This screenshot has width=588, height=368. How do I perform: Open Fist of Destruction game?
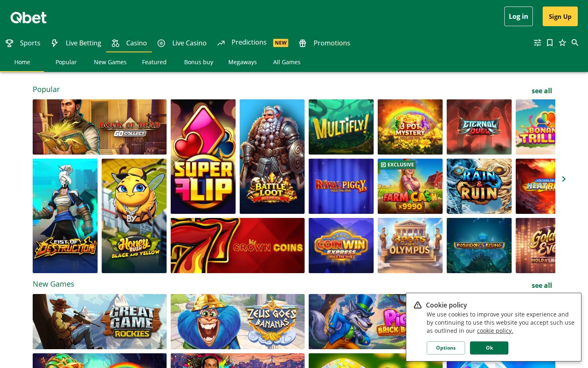(65, 216)
